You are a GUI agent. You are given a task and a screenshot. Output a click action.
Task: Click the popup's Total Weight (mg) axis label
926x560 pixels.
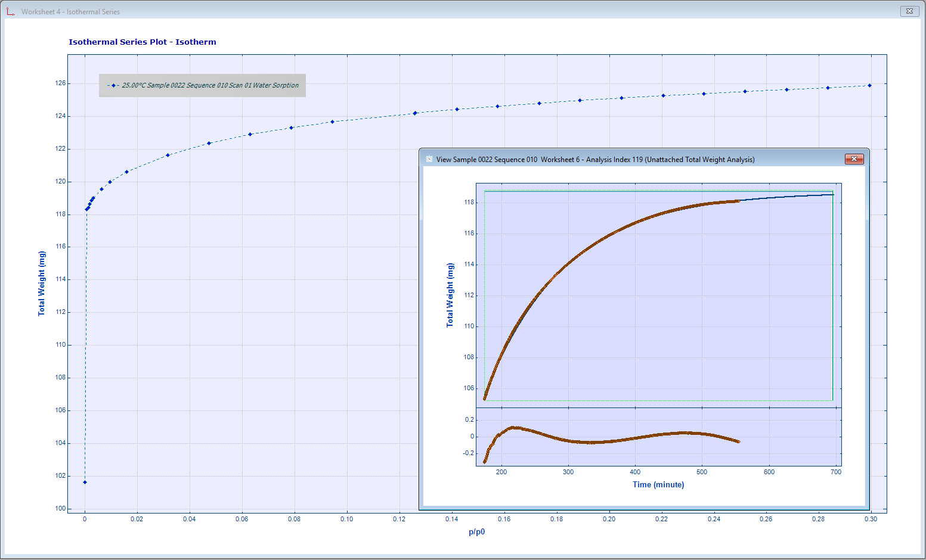pos(450,295)
